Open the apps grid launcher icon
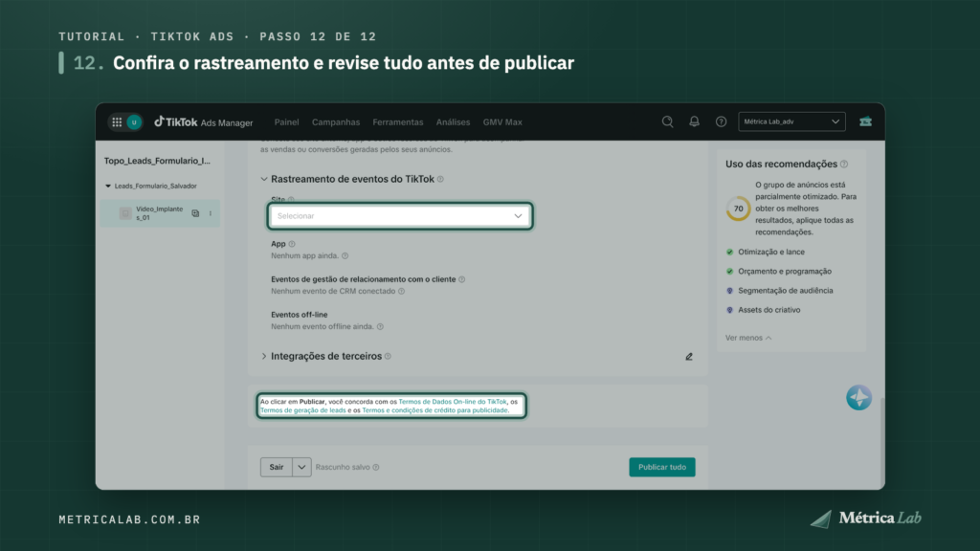This screenshot has width=980, height=551. pyautogui.click(x=117, y=122)
